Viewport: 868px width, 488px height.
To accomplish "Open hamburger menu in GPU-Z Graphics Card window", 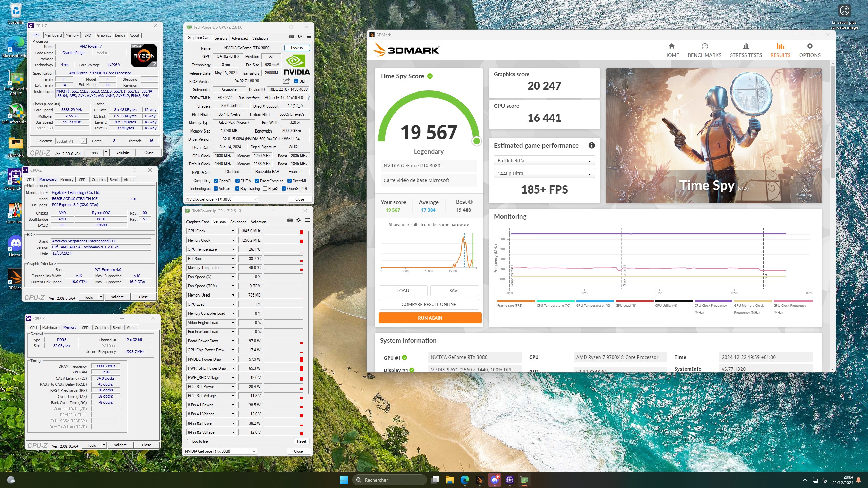I will (x=309, y=36).
